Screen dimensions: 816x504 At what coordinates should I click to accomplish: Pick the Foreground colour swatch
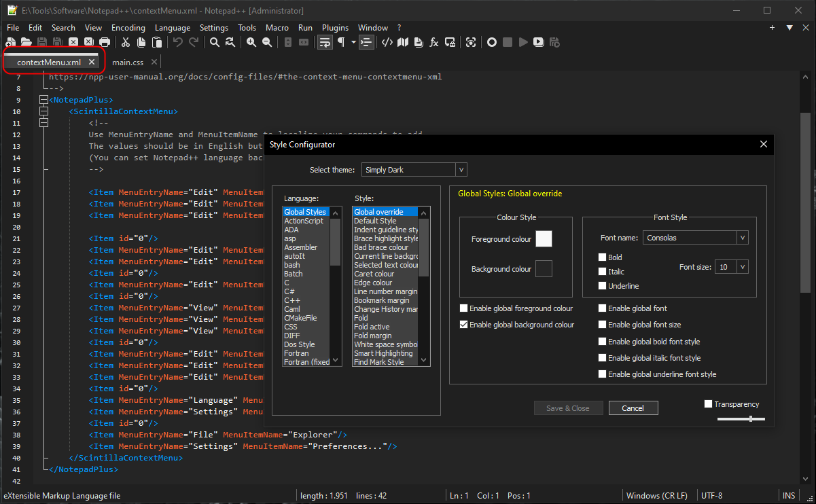click(x=544, y=238)
